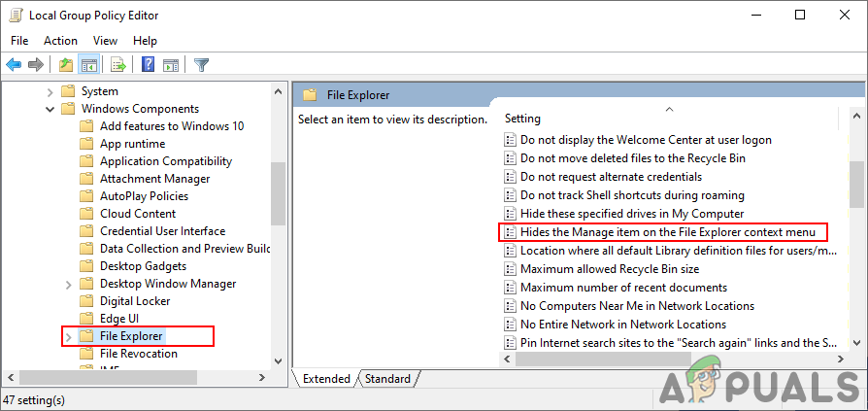Select the Desktop Window Manager folder
The width and height of the screenshot is (868, 411).
pyautogui.click(x=168, y=284)
